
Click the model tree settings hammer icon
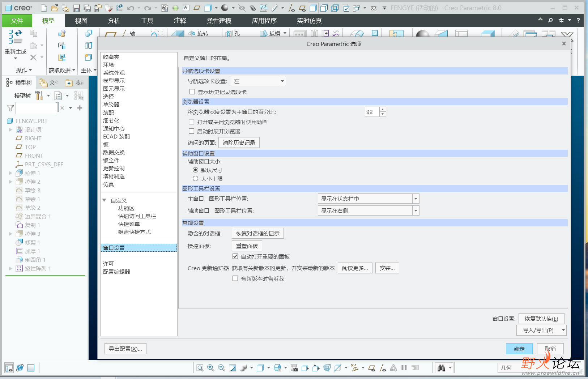39,96
